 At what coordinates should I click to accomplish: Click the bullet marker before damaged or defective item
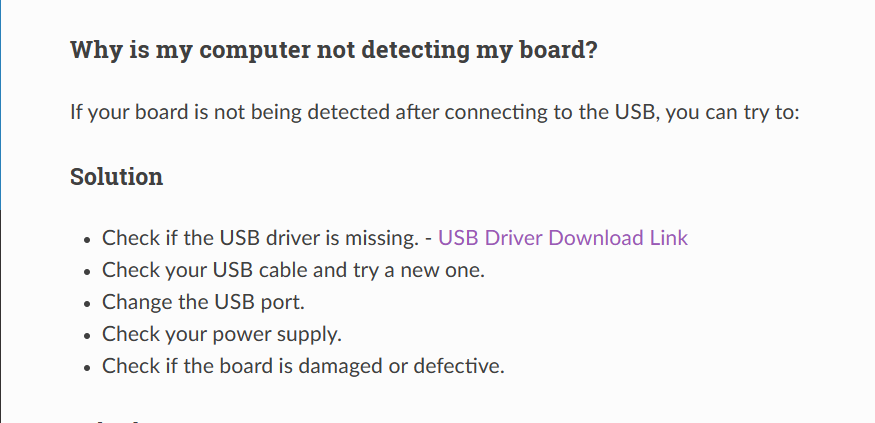[x=86, y=368]
